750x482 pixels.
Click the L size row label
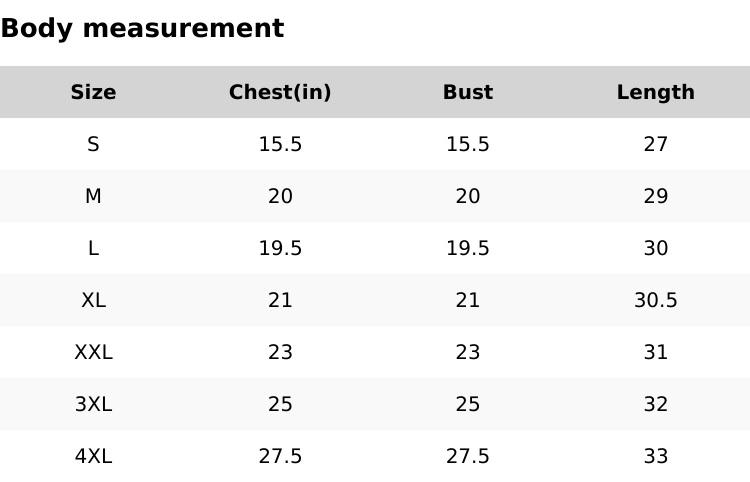click(93, 248)
